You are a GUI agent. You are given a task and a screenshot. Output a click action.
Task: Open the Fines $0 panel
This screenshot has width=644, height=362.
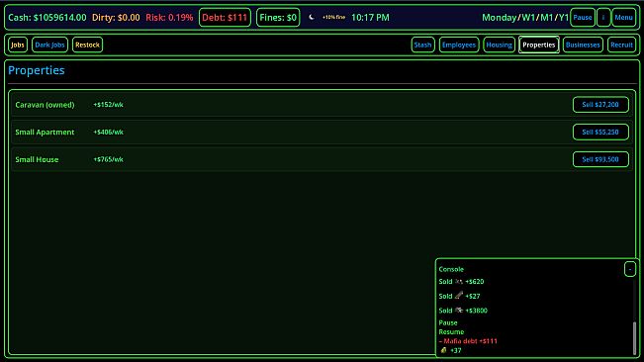(x=278, y=18)
